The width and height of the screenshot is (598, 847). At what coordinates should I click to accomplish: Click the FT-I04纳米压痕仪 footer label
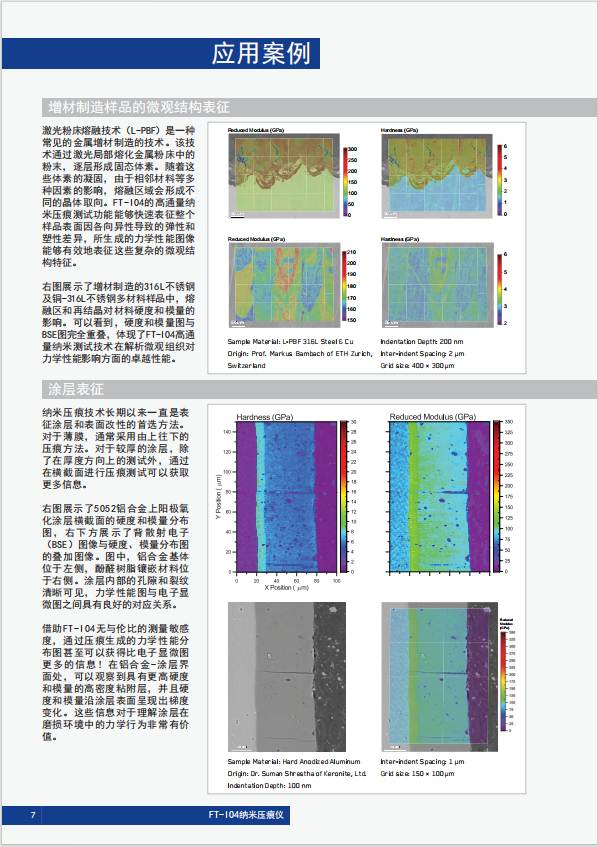click(x=246, y=815)
